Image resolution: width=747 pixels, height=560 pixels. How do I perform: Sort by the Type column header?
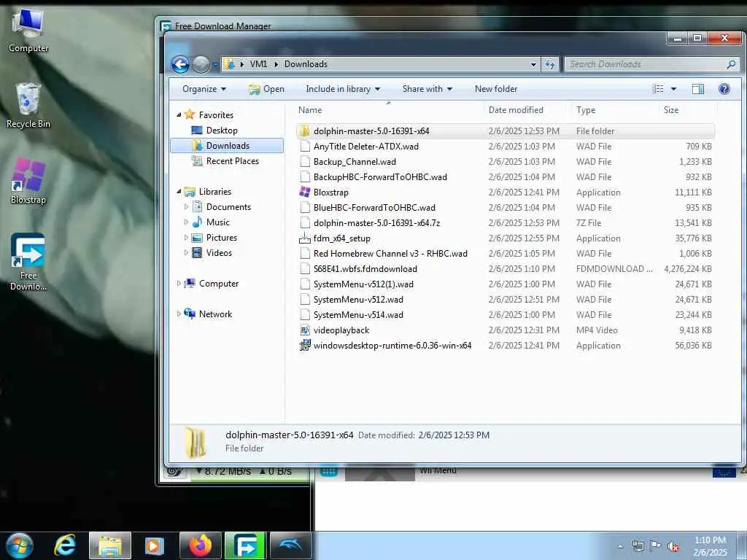tap(586, 110)
